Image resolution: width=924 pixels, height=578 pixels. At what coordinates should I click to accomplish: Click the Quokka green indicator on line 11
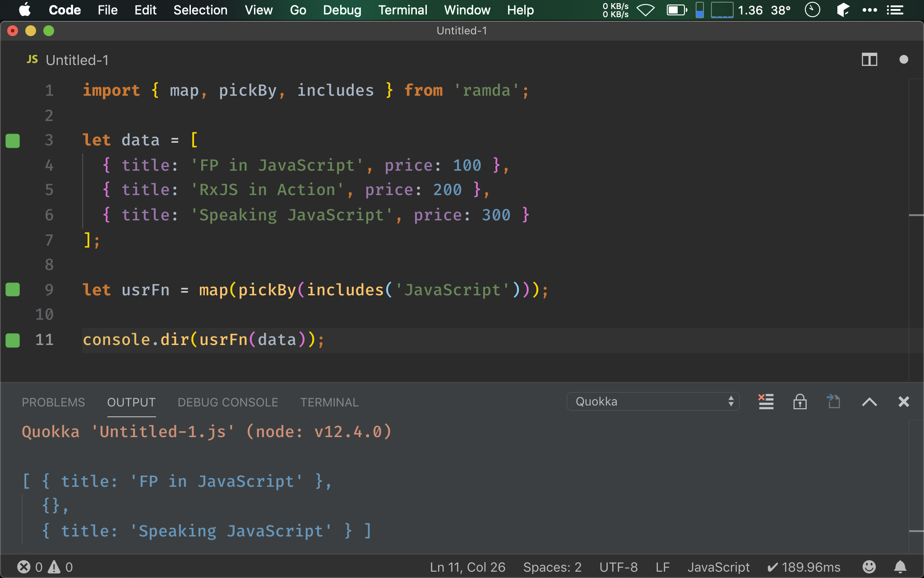click(x=13, y=340)
